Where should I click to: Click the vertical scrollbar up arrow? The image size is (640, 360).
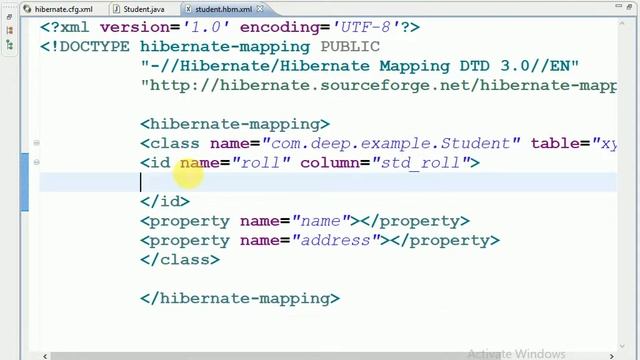[622, 24]
